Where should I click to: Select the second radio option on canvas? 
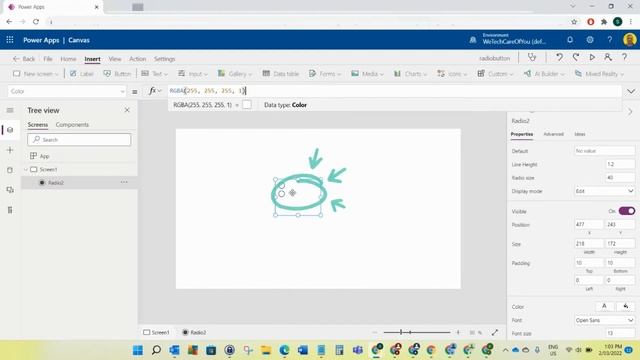click(x=282, y=194)
